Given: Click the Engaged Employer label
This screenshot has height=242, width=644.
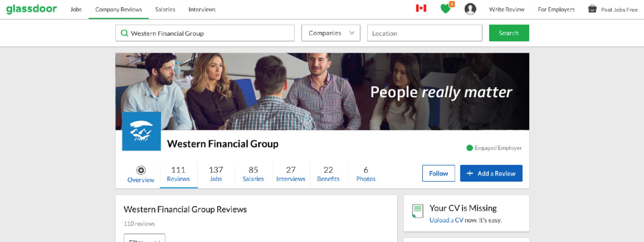Looking at the screenshot, I should [498, 148].
